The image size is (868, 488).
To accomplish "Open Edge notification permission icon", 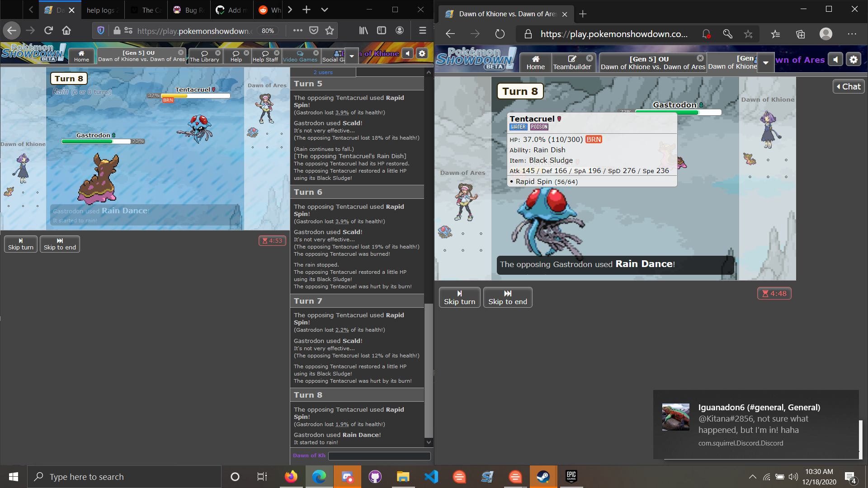I will point(706,34).
